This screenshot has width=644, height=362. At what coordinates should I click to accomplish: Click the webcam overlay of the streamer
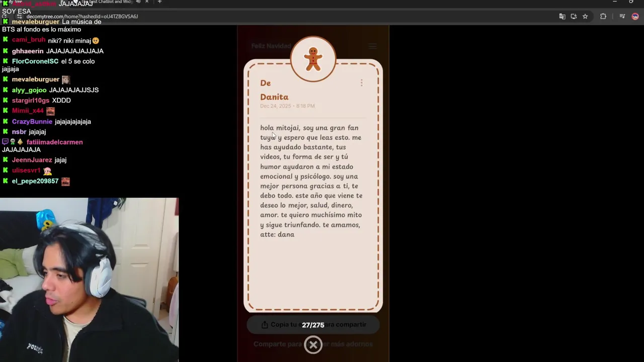89,280
